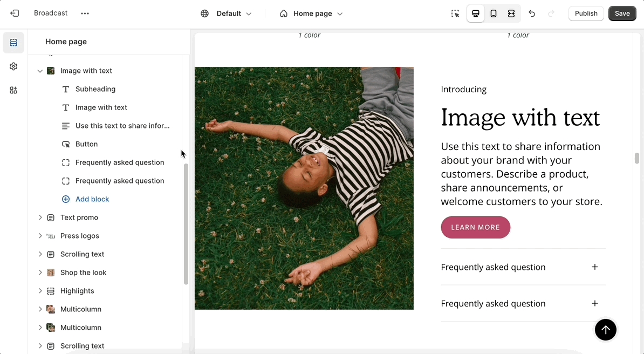
Task: Select the Sections panel icon
Action: (13, 43)
